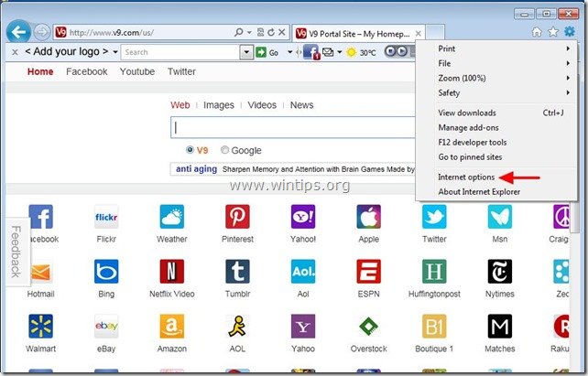Click the mail envelope toolbar icon
This screenshot has width=588, height=376.
[x=328, y=52]
